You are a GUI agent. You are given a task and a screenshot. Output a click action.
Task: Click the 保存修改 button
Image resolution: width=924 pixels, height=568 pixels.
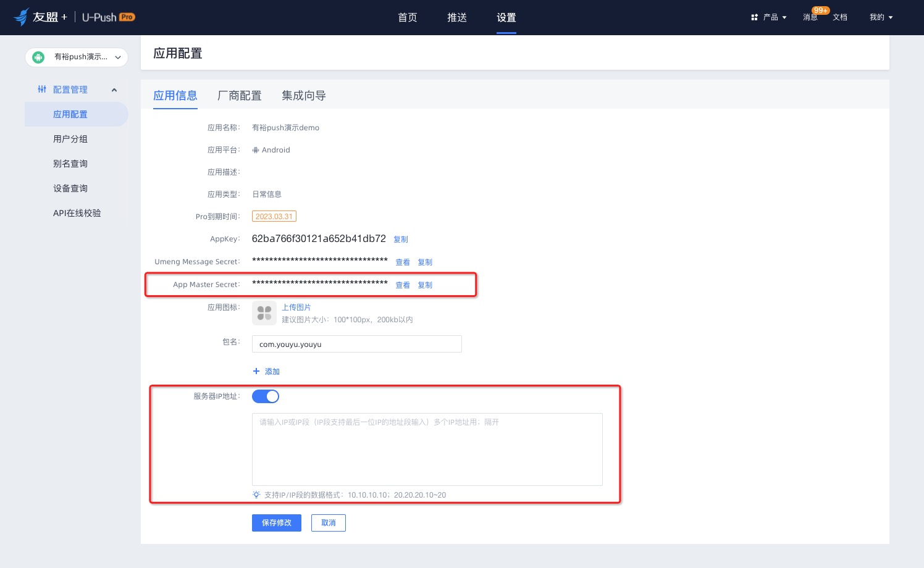click(277, 523)
